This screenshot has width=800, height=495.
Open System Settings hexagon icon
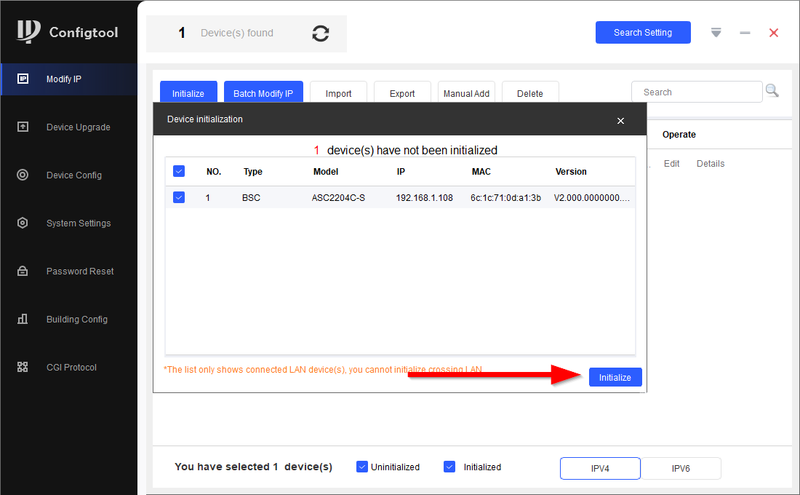tap(23, 223)
